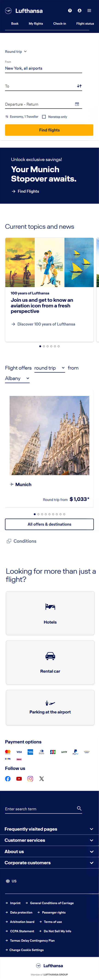Viewport: 99px width, 980px height.
Task: Enable the Nonstop only checkbox
Action: pyautogui.click(x=44, y=117)
